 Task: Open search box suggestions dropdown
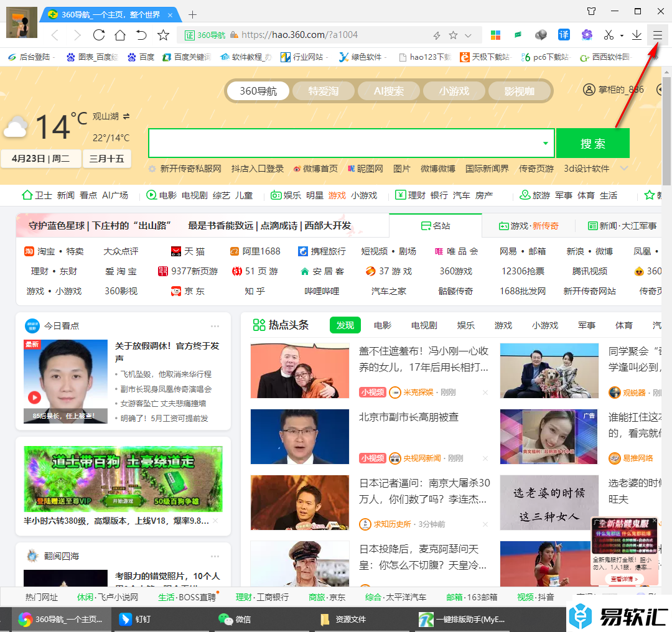[546, 143]
